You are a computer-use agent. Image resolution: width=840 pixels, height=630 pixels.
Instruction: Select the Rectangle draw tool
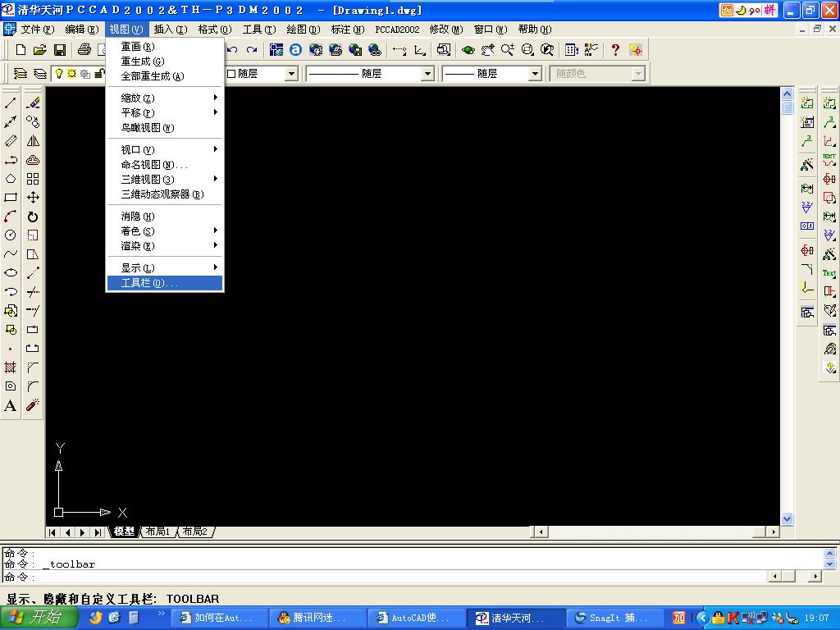click(x=10, y=198)
